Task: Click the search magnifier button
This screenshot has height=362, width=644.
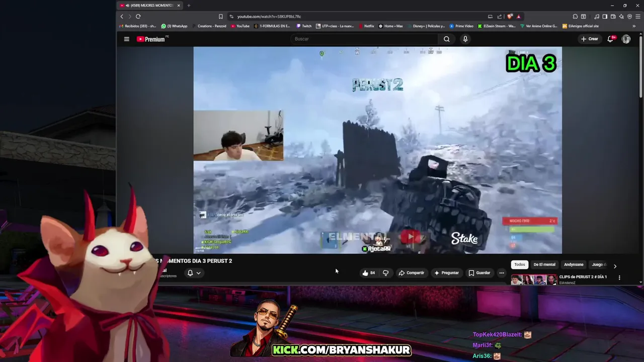Action: coord(446,39)
